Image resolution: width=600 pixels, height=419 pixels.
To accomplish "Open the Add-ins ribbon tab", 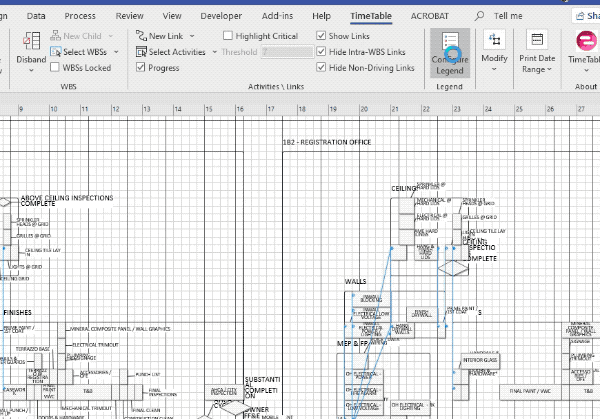I will [277, 16].
